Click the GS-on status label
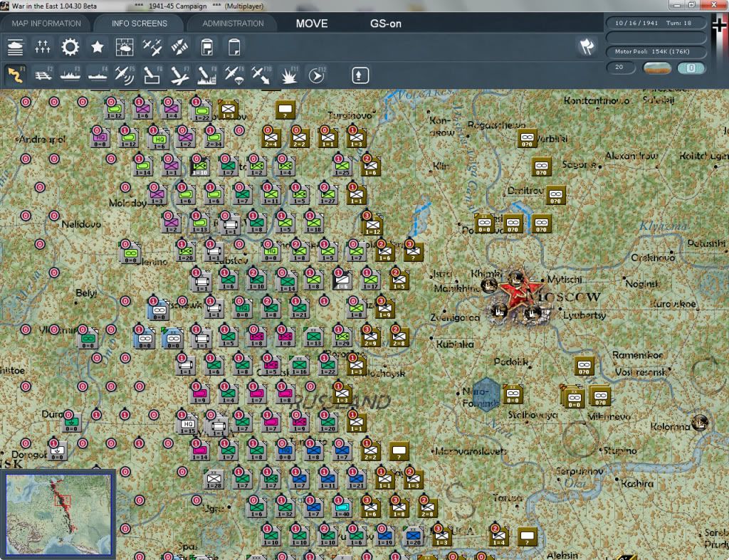Image resolution: width=729 pixels, height=560 pixels. (x=385, y=23)
